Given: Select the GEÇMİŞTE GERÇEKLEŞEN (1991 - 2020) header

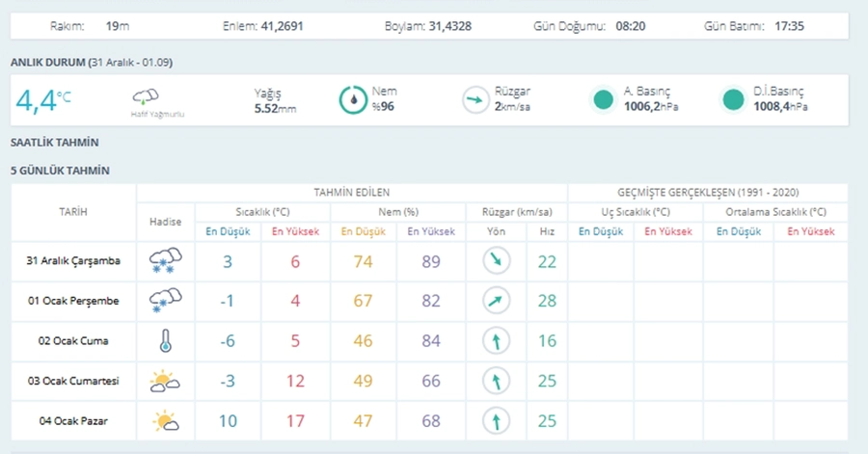Looking at the screenshot, I should [708, 192].
